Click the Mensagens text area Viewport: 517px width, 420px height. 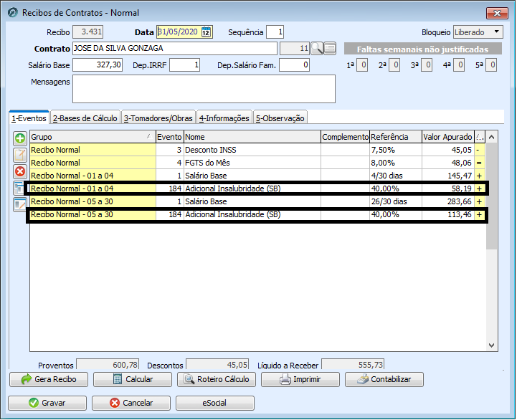(x=204, y=89)
